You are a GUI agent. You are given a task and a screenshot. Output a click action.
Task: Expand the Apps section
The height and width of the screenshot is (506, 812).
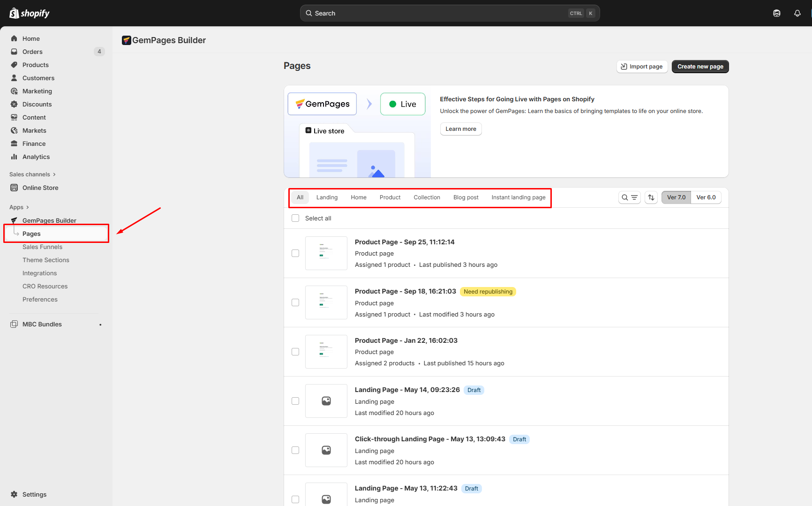click(19, 207)
